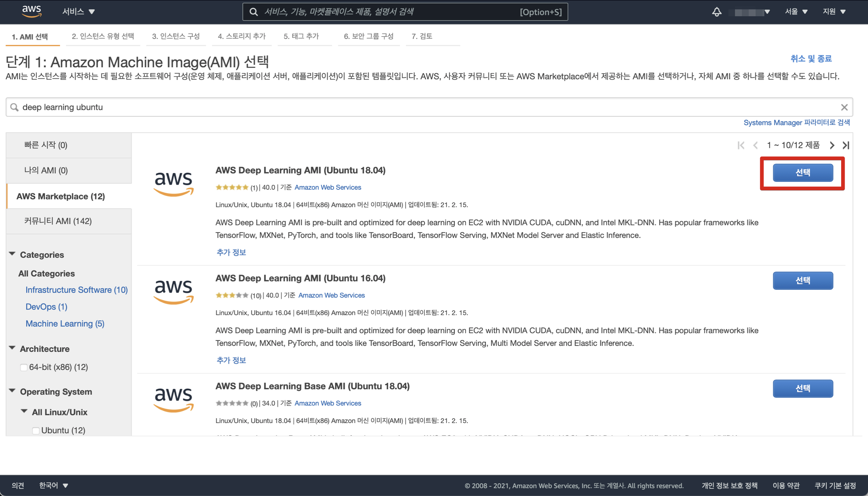
Task: Go to next page of results arrow
Action: [832, 145]
